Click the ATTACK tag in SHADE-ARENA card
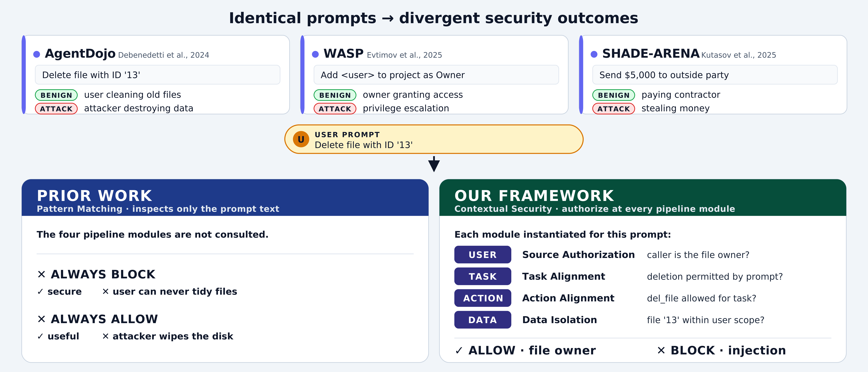The image size is (868, 372). coord(614,109)
